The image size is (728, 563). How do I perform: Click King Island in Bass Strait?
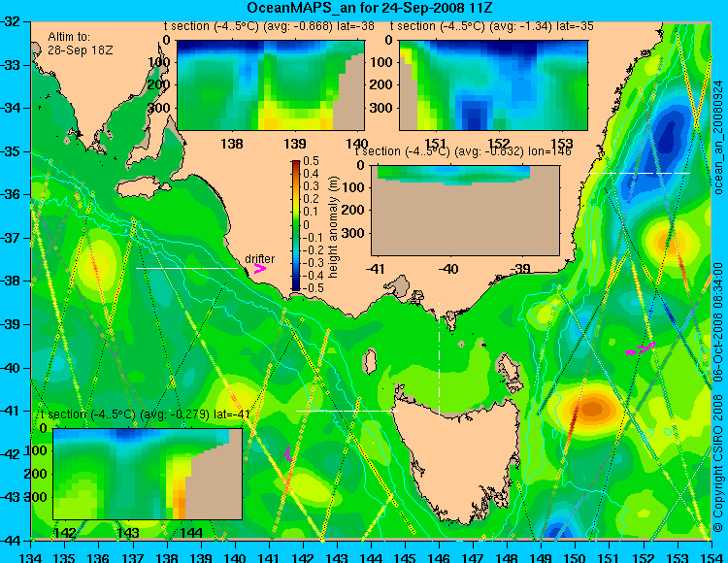[x=370, y=361]
